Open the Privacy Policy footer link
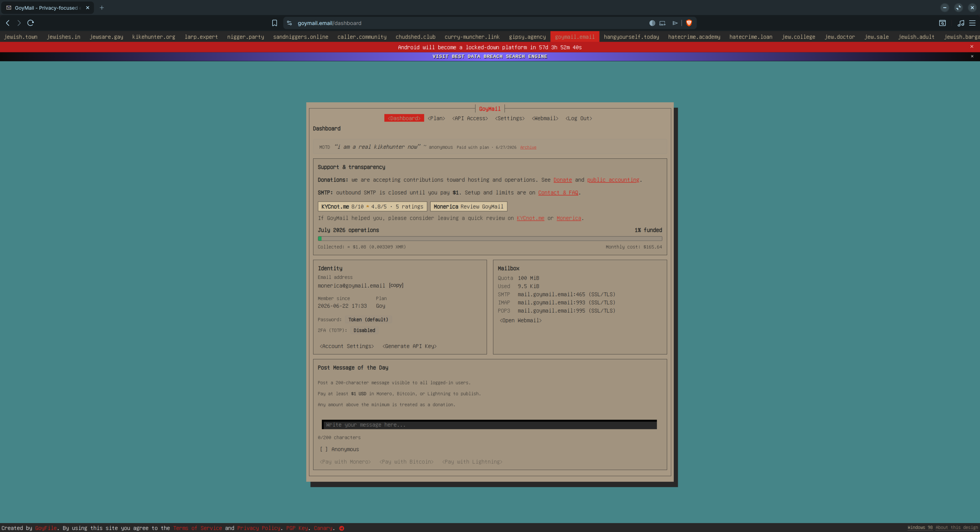This screenshot has height=532, width=980. click(x=259, y=528)
